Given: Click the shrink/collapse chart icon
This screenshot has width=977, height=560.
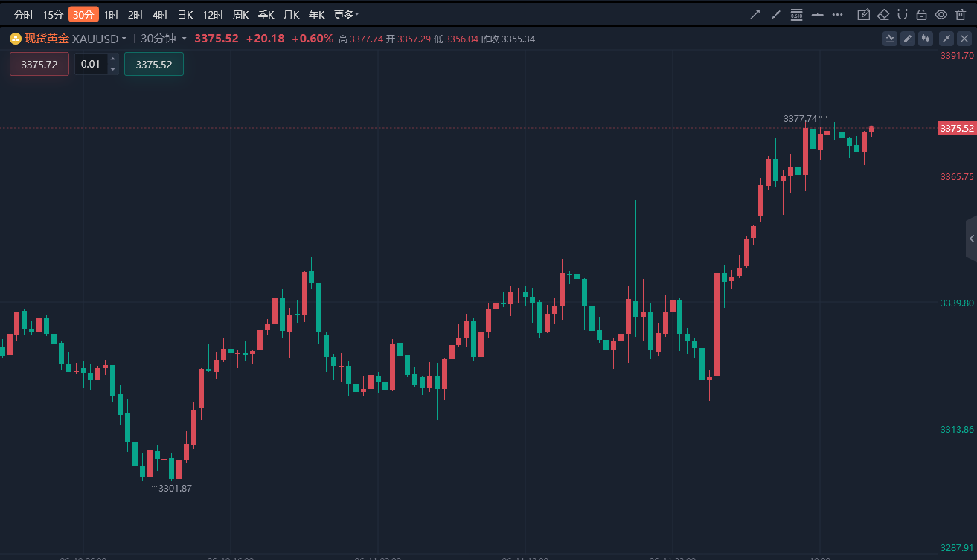Looking at the screenshot, I should 946,39.
